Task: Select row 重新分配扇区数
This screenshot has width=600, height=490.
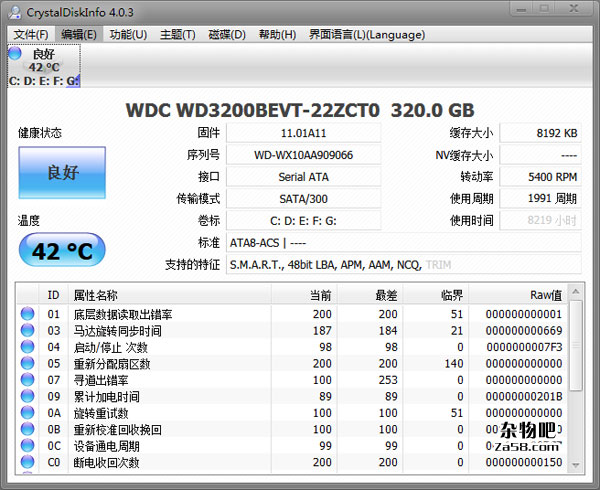Action: tap(292, 363)
